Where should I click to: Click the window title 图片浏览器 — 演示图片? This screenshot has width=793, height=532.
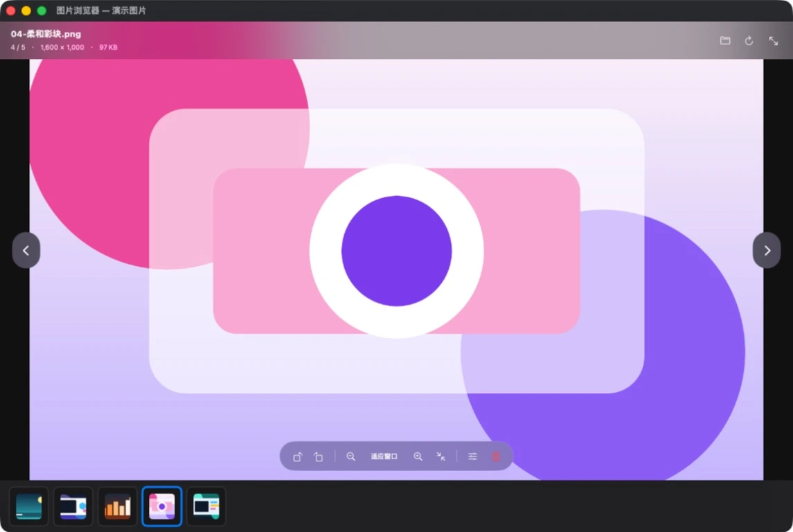click(x=101, y=10)
